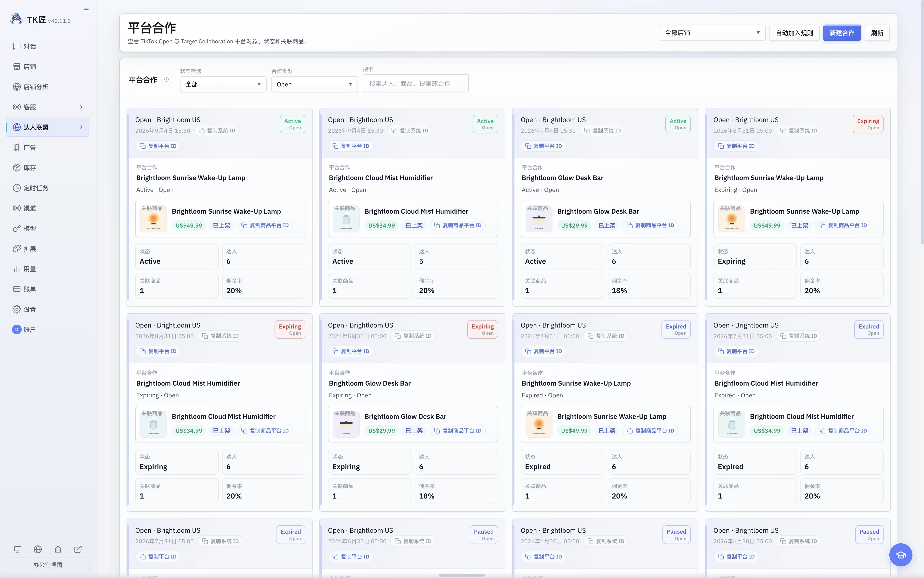Open 客服 in the sidebar
This screenshot has height=578, width=924.
[x=48, y=107]
